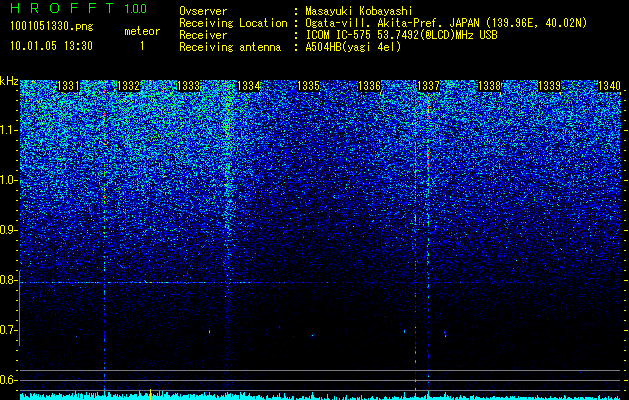Click the 1337 time marker
629x400 pixels.
coord(429,86)
